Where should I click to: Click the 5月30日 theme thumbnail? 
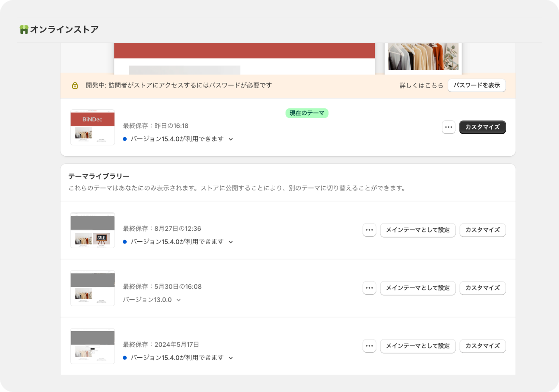tap(92, 288)
